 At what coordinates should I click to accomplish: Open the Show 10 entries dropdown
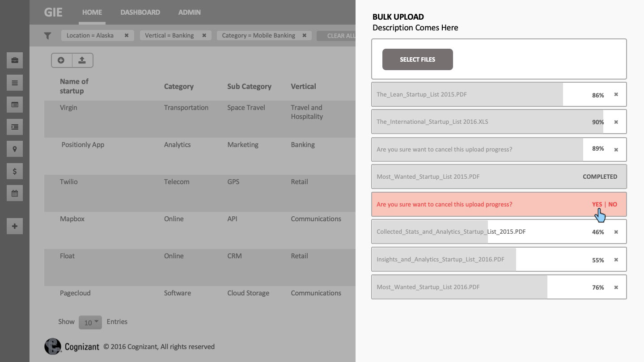coord(90,322)
